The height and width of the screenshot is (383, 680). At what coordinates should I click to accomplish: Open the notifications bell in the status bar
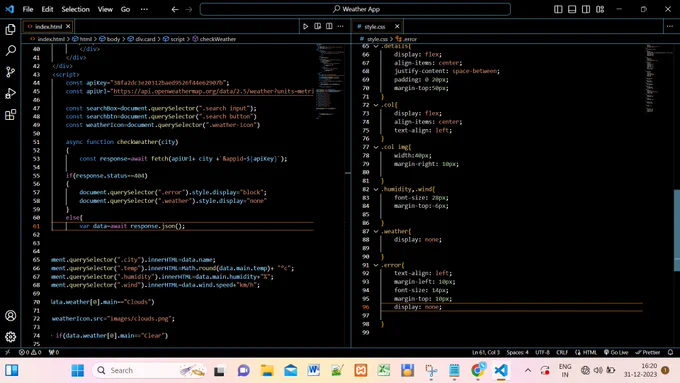670,352
